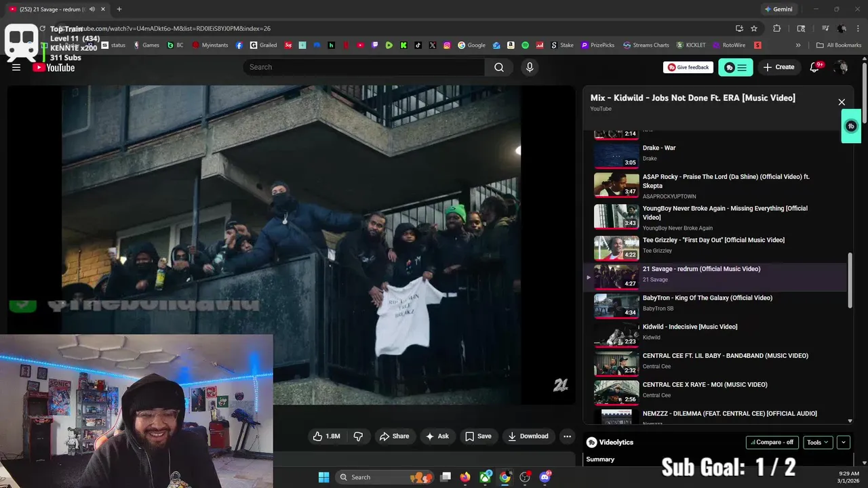Open the PrizePicks bookmark
This screenshot has height=488, width=868.
pyautogui.click(x=597, y=45)
